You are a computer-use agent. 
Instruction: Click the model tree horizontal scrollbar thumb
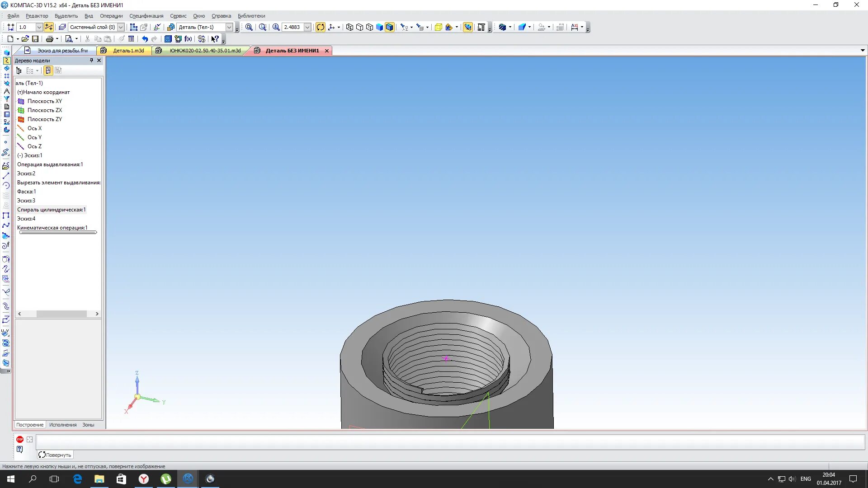pyautogui.click(x=61, y=314)
